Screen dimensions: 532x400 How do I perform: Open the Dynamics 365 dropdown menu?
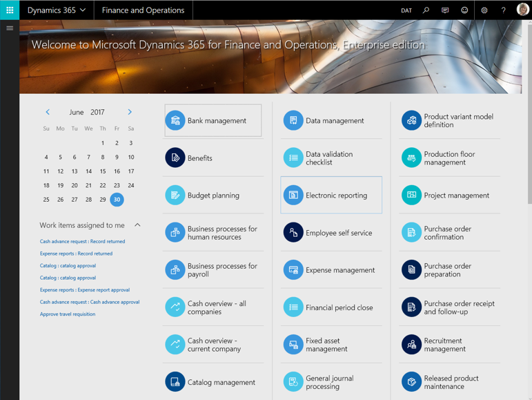click(57, 10)
